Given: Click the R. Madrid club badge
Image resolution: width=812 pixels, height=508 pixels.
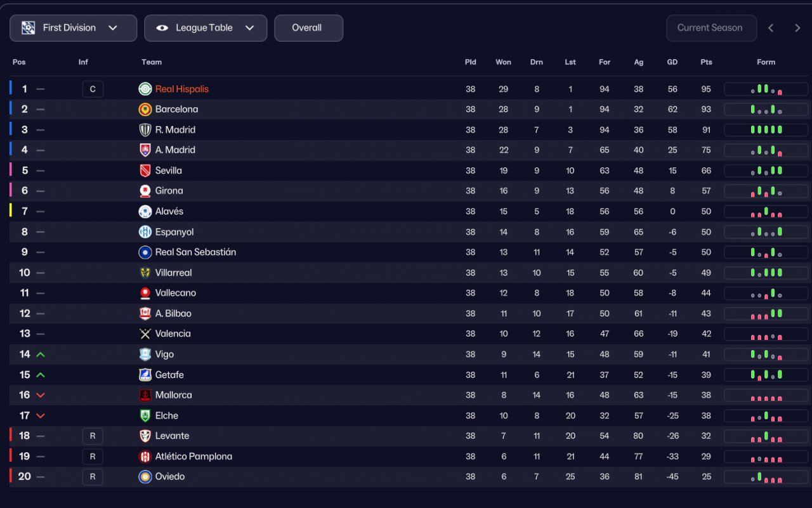Looking at the screenshot, I should [145, 130].
